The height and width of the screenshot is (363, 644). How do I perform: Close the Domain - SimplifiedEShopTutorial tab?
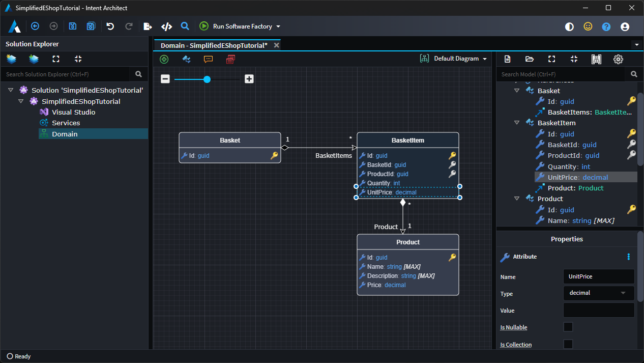[277, 45]
